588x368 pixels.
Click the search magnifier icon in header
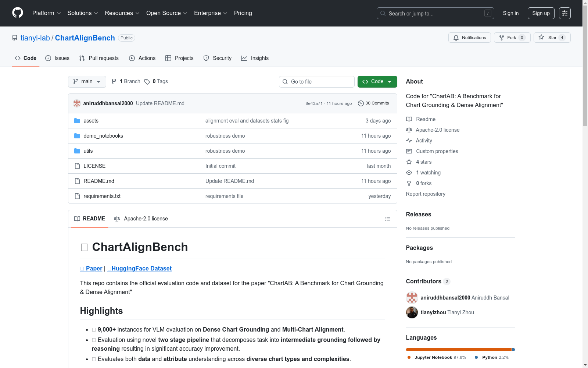pos(383,13)
